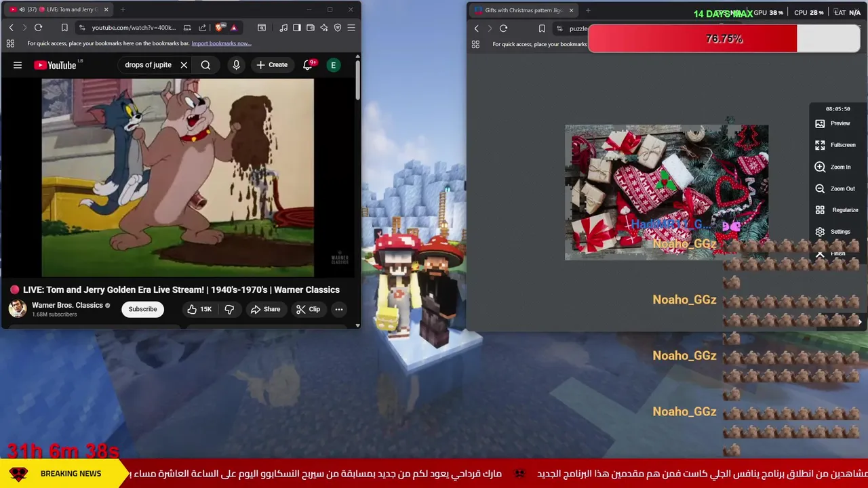This screenshot has height=488, width=868.
Task: Click the 76.75% red progress bar
Action: point(724,39)
